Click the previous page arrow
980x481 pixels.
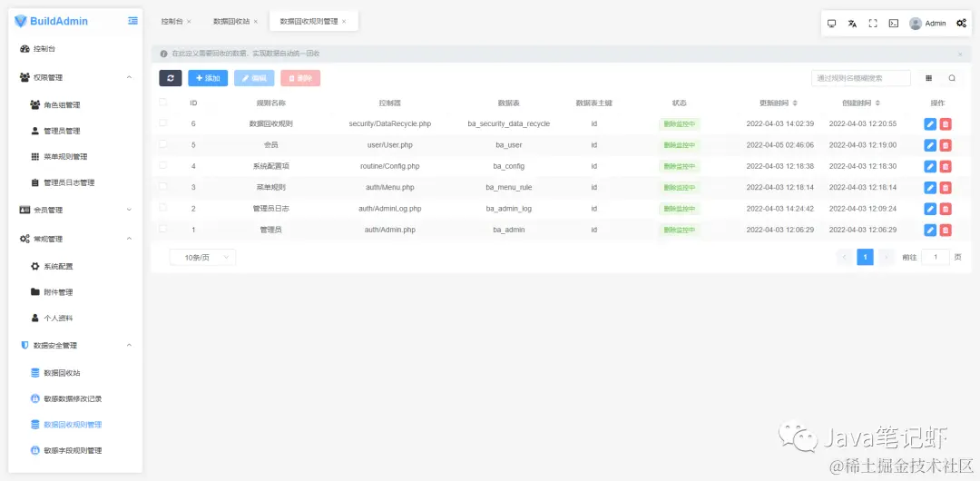[845, 257]
